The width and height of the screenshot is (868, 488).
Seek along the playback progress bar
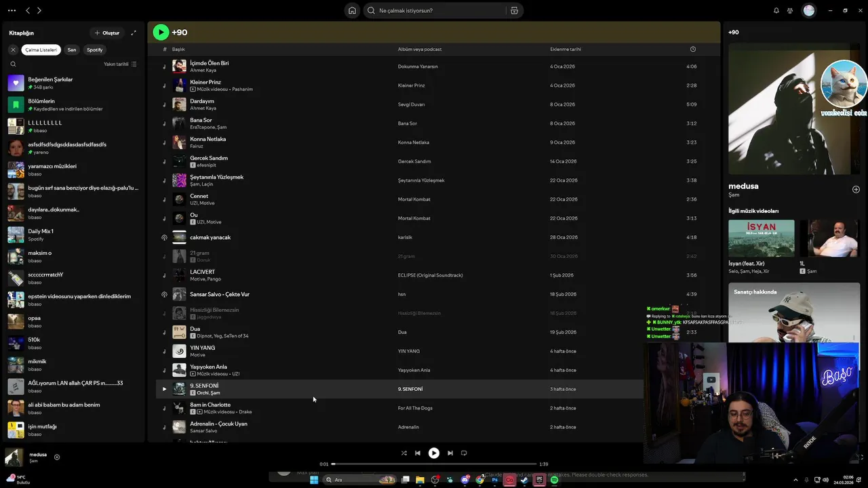(434, 464)
